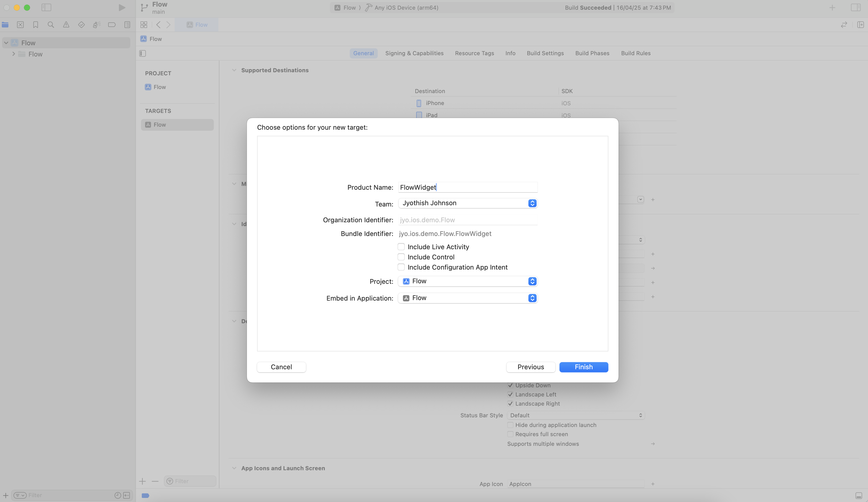Expand the Flow folder in navigator
Image resolution: width=868 pixels, height=502 pixels.
[x=13, y=54]
